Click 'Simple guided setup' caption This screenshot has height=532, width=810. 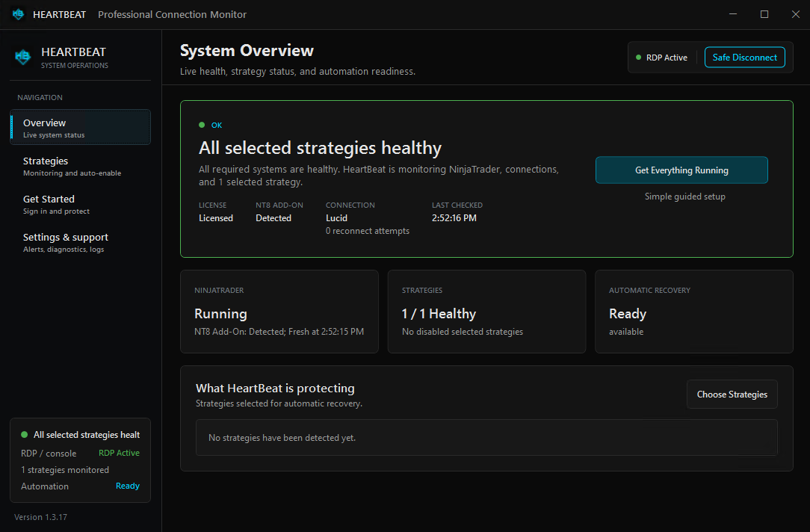pos(685,197)
